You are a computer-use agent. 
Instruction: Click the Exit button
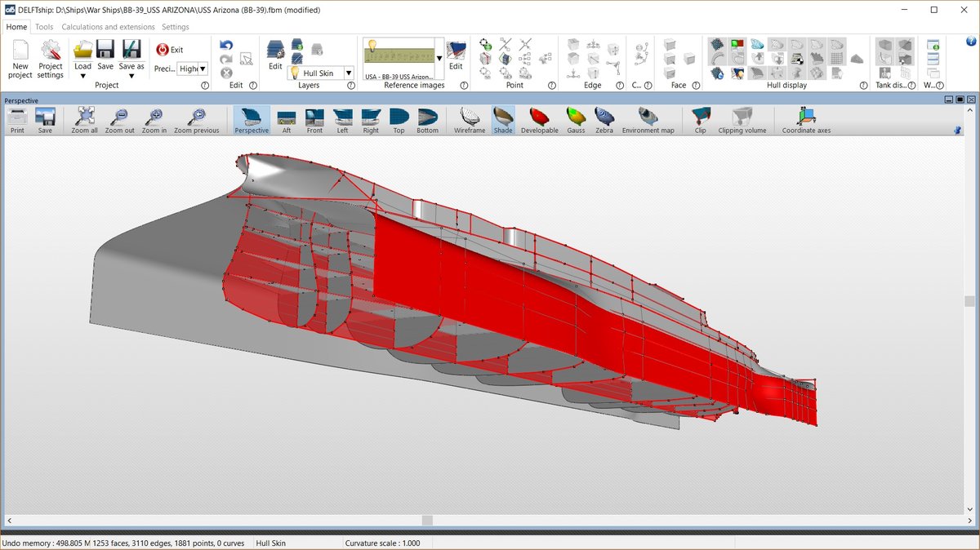point(170,50)
